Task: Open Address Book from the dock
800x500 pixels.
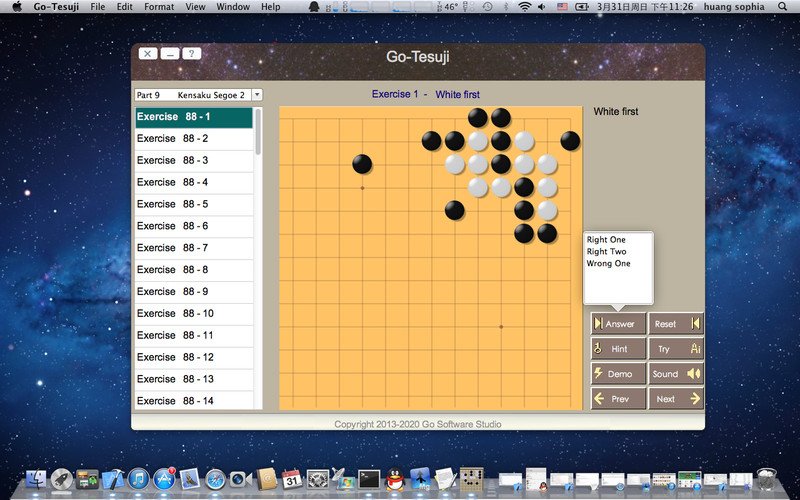Action: pos(266,480)
